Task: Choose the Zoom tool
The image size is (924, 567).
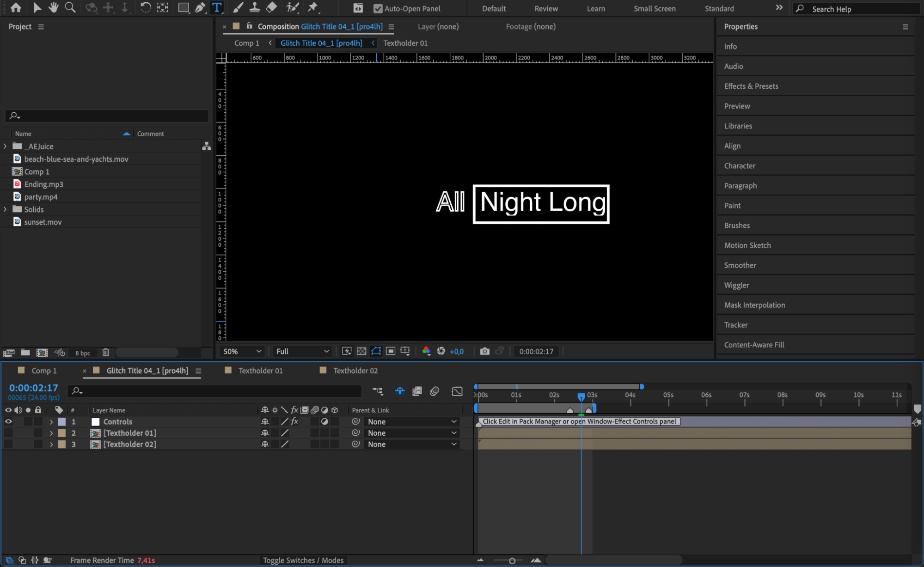Action: click(x=70, y=8)
